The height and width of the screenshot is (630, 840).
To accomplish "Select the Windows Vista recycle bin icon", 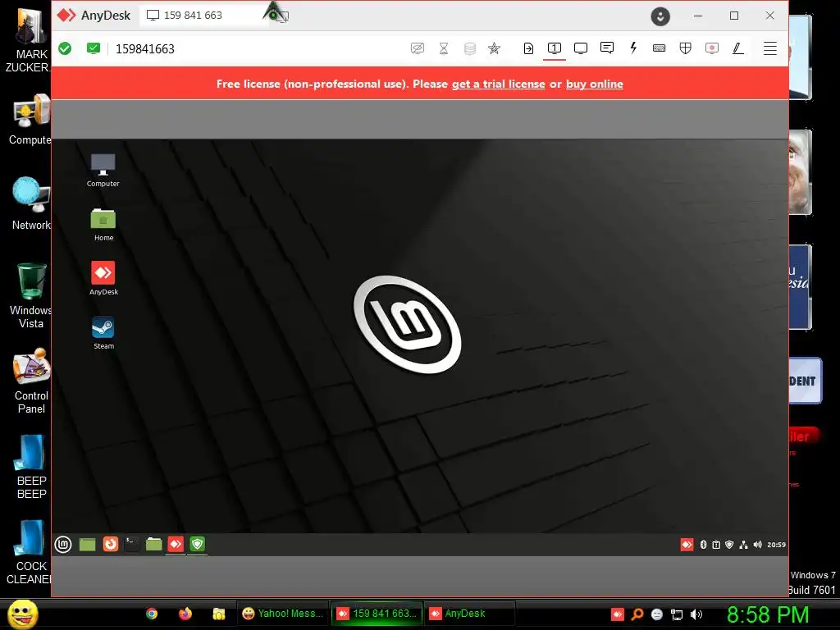I will (x=31, y=295).
